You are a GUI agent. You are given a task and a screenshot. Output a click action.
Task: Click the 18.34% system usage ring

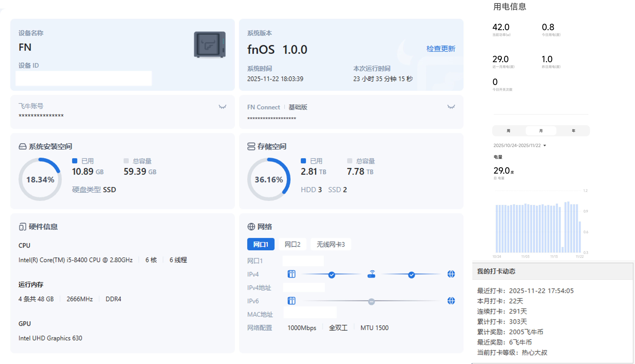tap(40, 179)
